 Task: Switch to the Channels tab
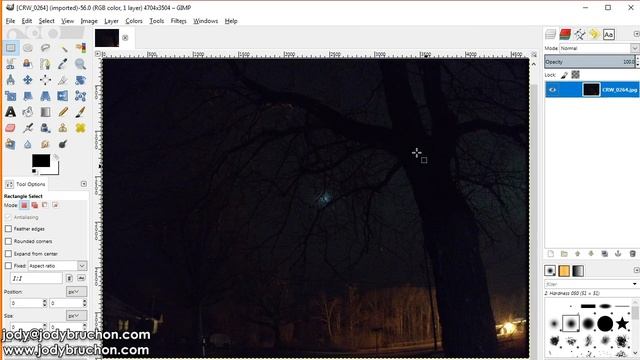click(565, 34)
